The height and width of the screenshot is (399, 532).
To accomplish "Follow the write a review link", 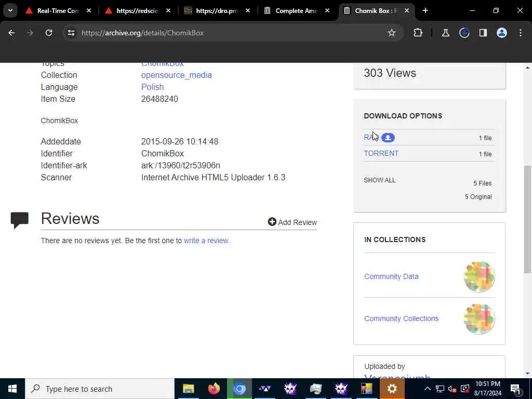I will [x=207, y=241].
